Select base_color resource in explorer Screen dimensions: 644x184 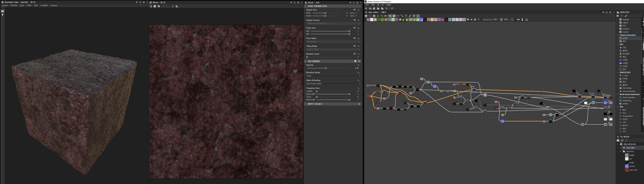coord(633,170)
